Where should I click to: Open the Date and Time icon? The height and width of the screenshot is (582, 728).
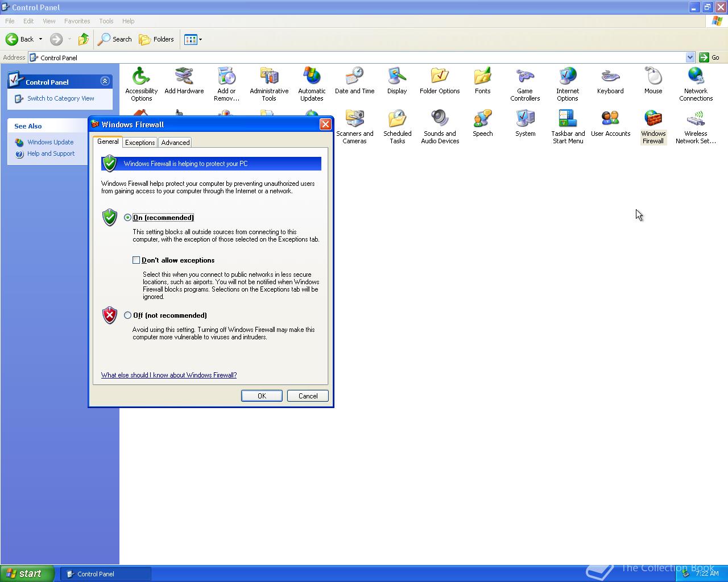tap(354, 80)
